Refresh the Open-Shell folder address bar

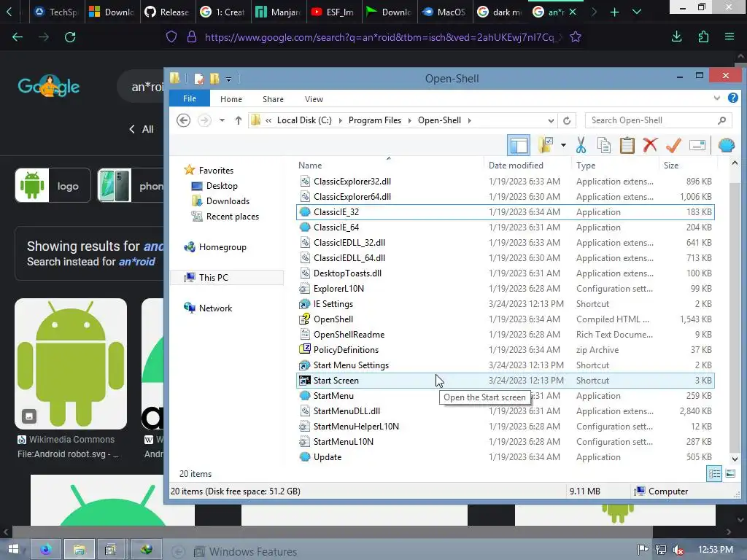click(x=566, y=120)
